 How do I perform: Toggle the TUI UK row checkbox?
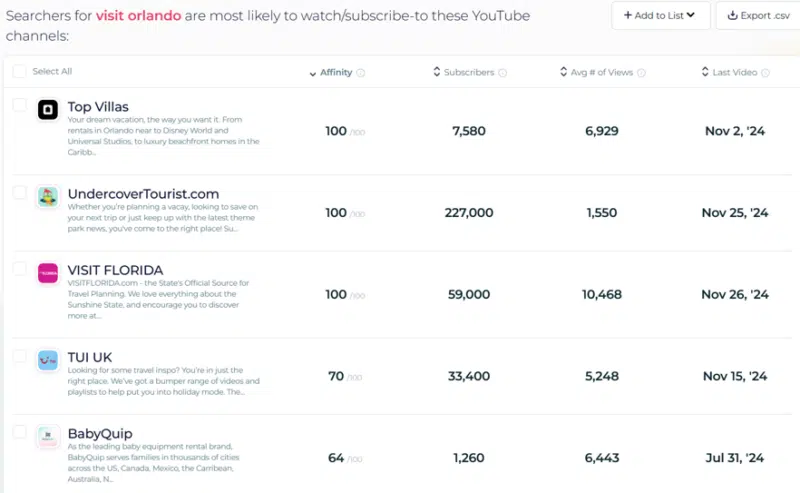[19, 356]
